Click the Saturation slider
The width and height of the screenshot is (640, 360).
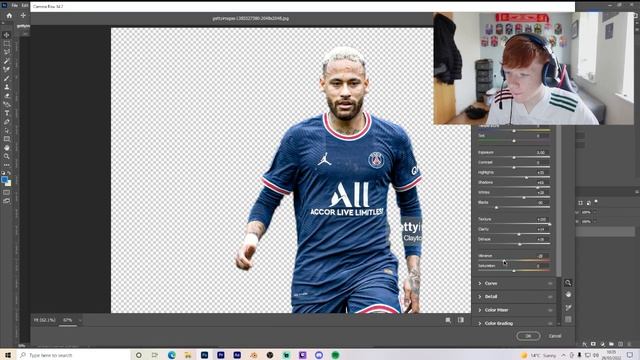coord(514,271)
